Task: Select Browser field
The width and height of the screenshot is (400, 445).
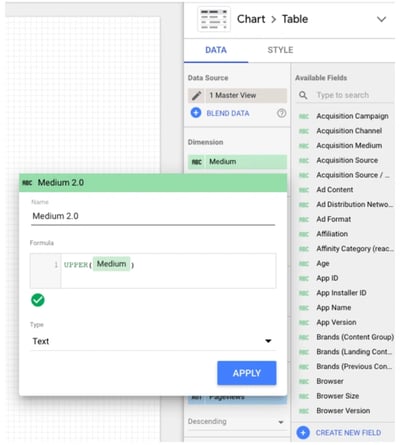Action: click(x=330, y=381)
